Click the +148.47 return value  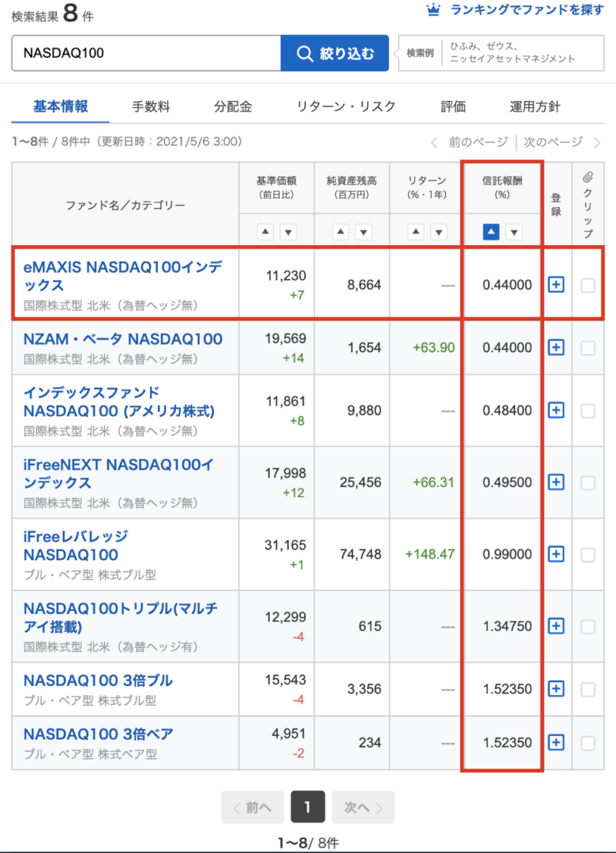[430, 554]
